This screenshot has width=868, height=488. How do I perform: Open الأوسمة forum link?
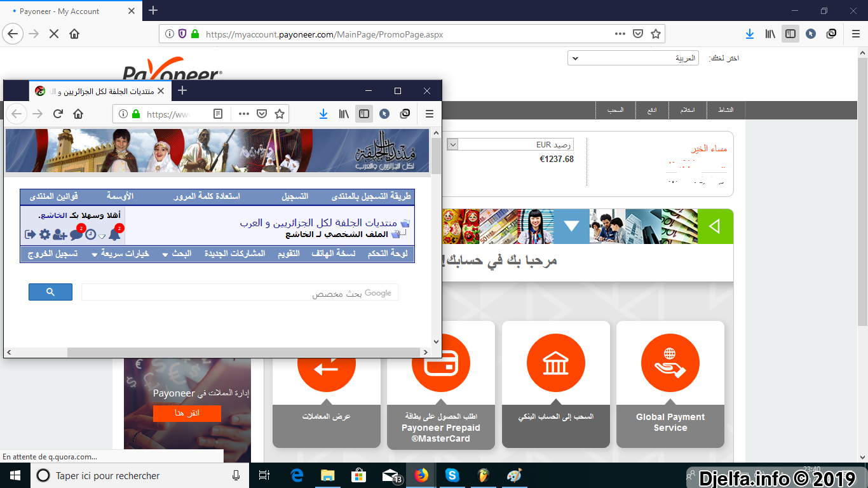tap(120, 196)
